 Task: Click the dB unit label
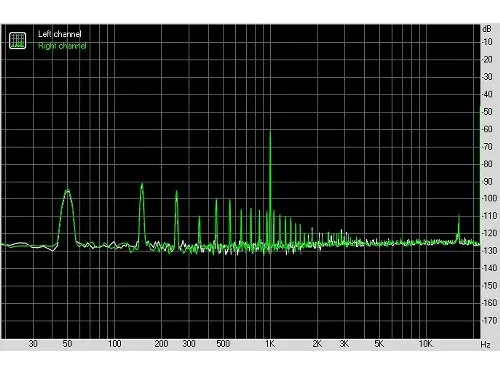[486, 29]
